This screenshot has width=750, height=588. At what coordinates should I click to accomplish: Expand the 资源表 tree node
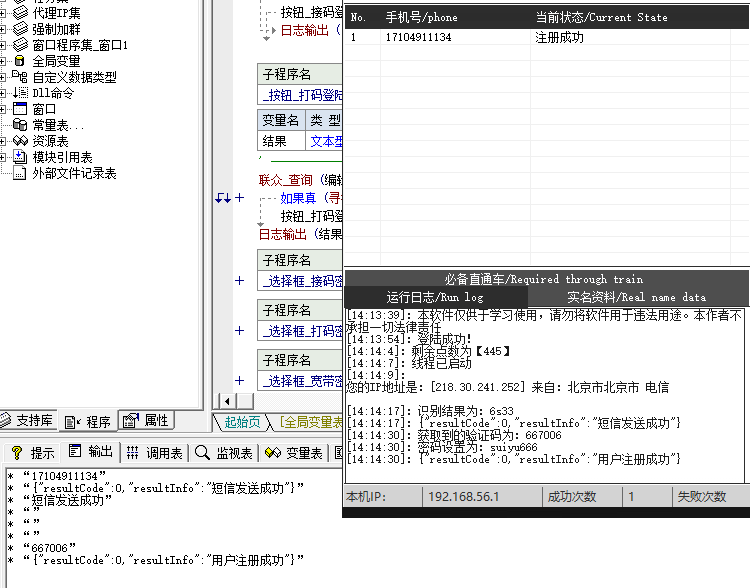click(2, 141)
